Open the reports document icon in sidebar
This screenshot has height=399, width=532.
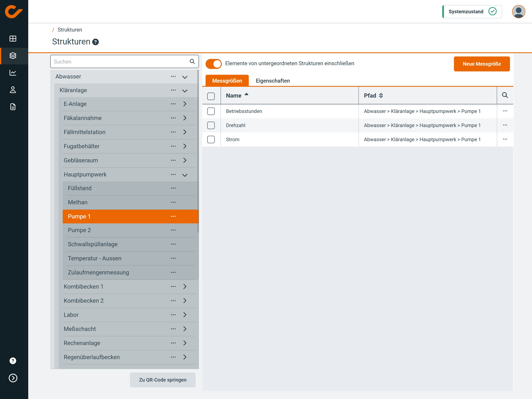(x=13, y=107)
